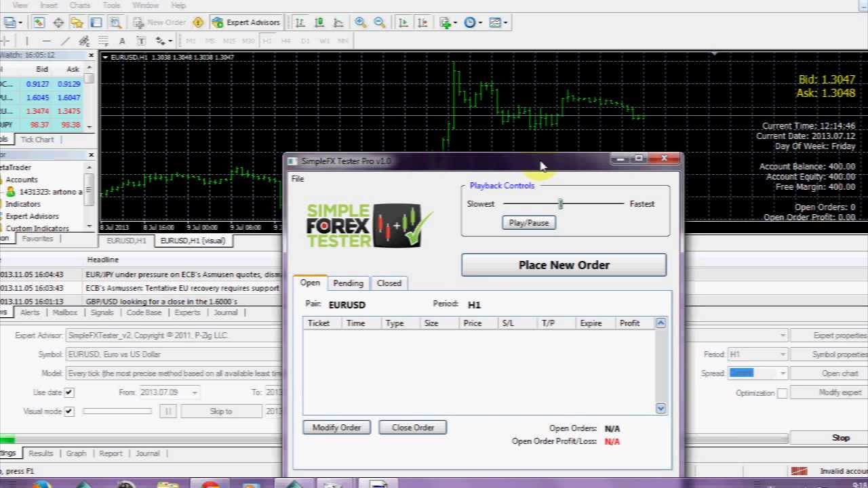Click the New Order toolbar button

tap(159, 22)
